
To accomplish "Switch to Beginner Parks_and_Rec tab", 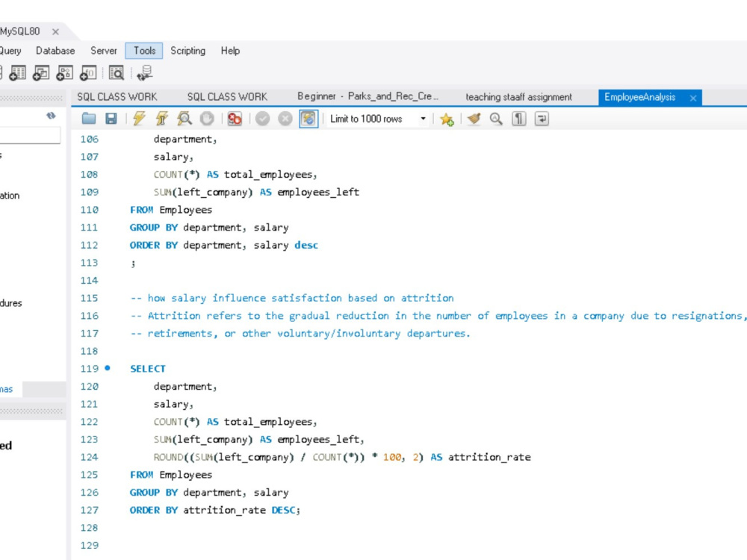I will (368, 96).
